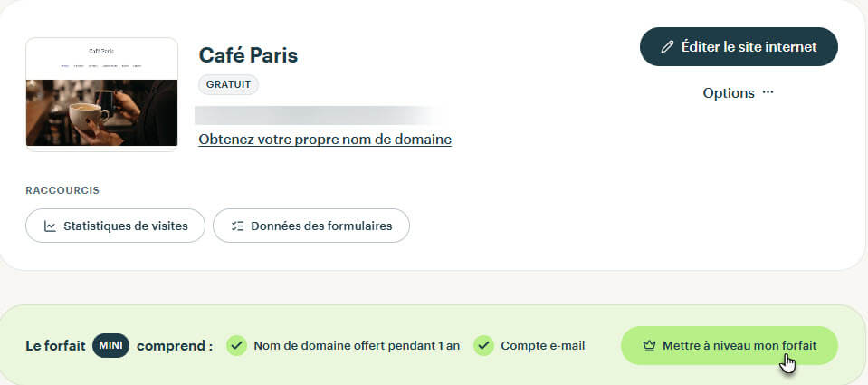Click the Café Paris site title
This screenshot has width=868, height=385.
248,55
